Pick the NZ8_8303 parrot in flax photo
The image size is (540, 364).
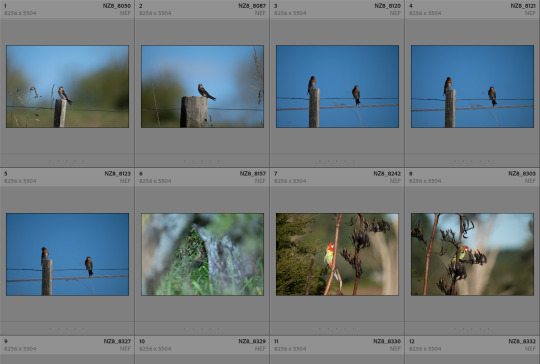click(x=472, y=254)
